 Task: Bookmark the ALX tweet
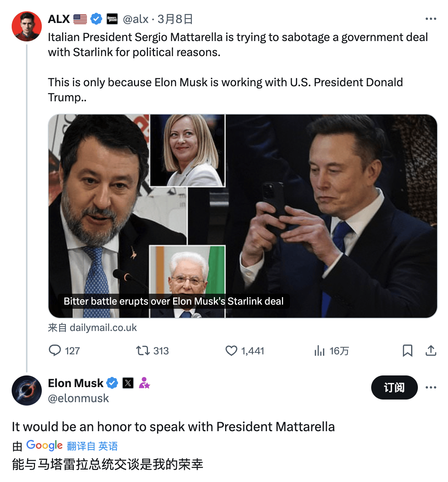pos(407,351)
